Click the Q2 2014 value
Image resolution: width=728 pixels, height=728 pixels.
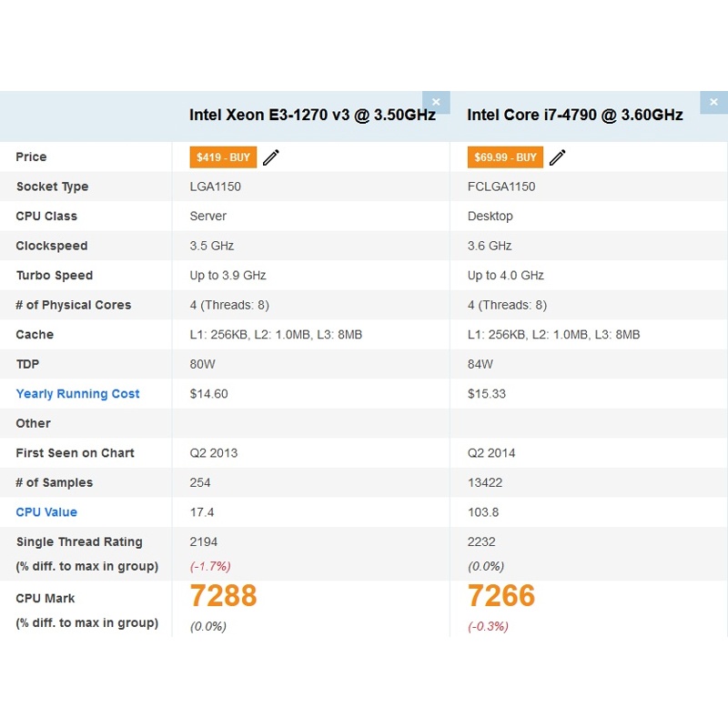tap(491, 453)
